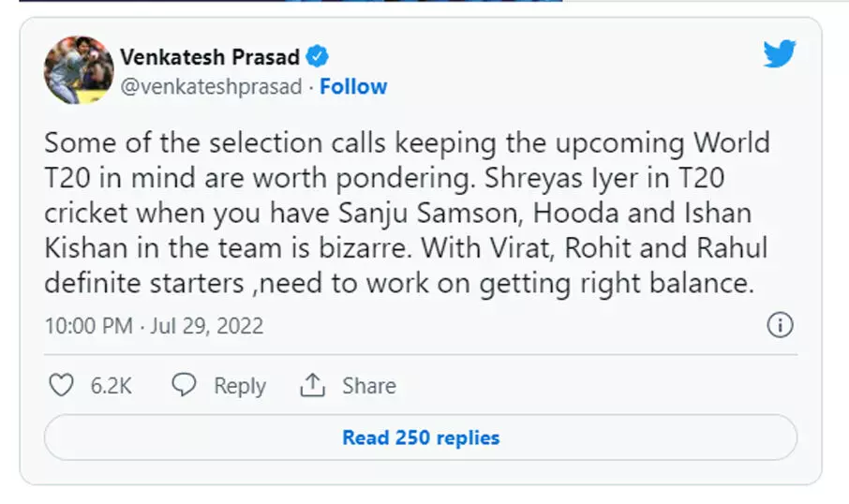Click the Twitter bird logo
The height and width of the screenshot is (504, 849).
pyautogui.click(x=779, y=54)
